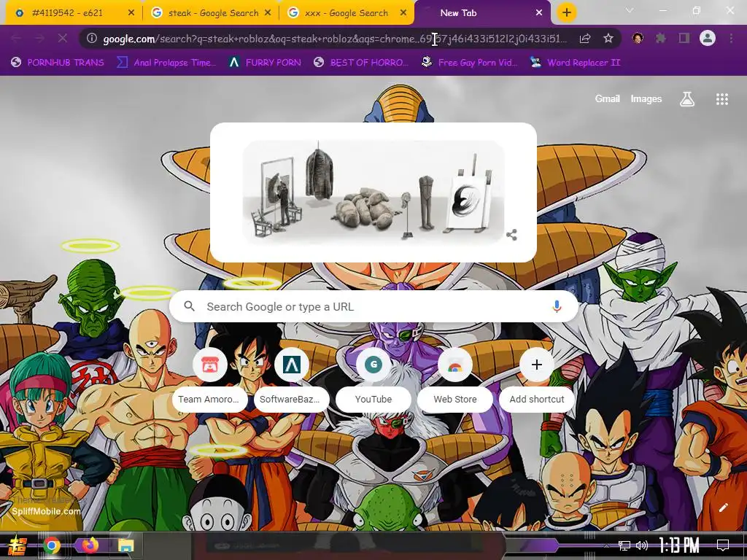The width and height of the screenshot is (747, 560).
Task: Open the Start menu button
Action: coord(16,545)
